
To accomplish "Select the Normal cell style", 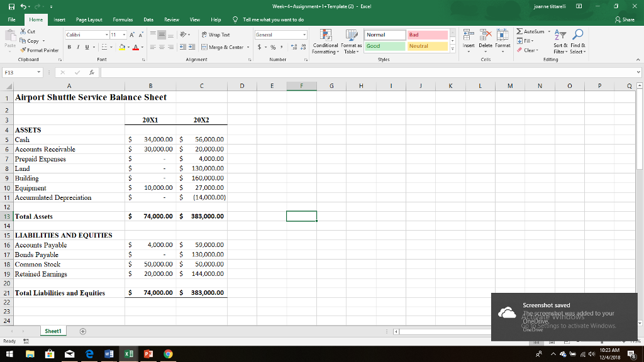I will pos(384,35).
